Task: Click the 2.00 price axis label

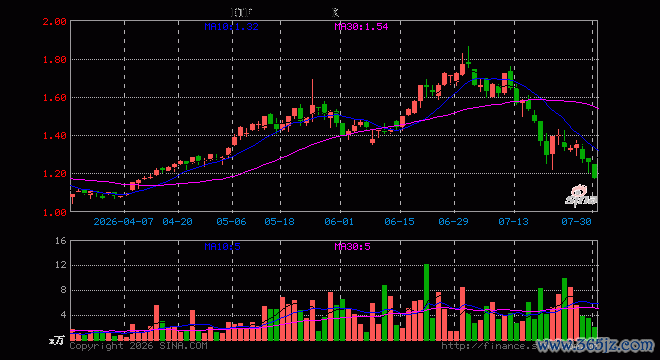Action: 55,21
